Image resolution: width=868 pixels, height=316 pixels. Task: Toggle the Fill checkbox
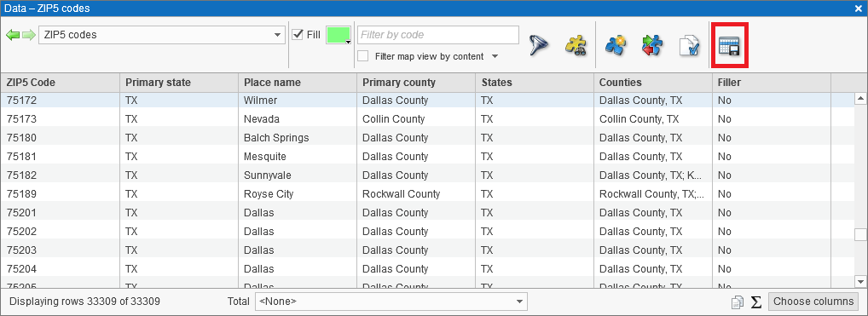pos(298,34)
